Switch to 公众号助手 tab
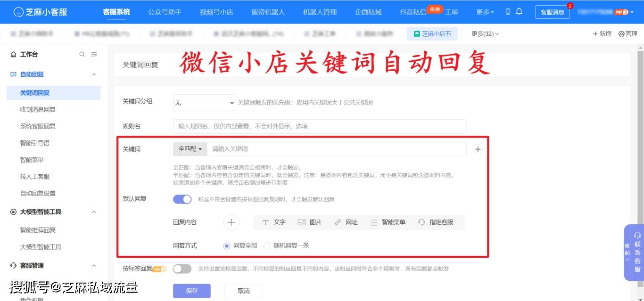This screenshot has width=644, height=301. click(x=165, y=12)
